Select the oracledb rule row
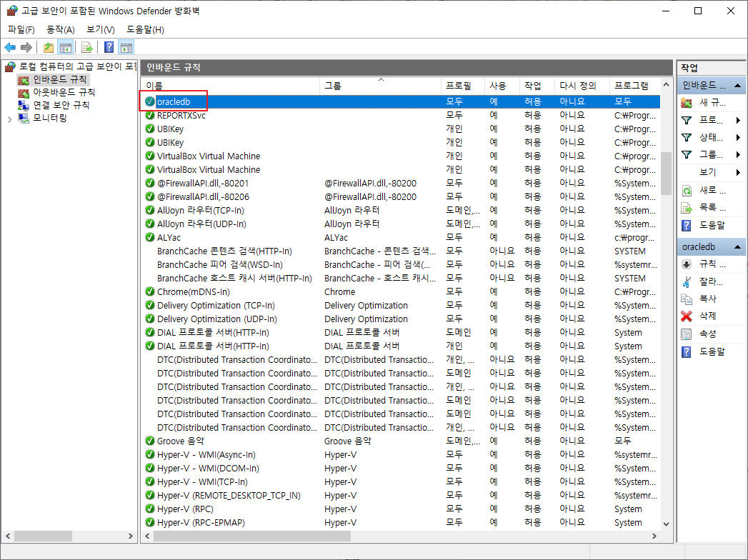The image size is (748, 560). tap(401, 101)
